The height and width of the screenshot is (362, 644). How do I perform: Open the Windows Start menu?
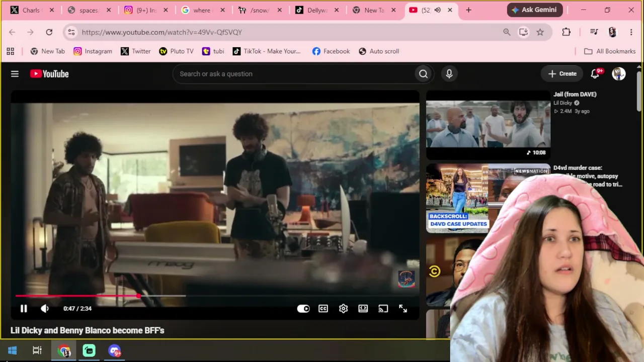[13, 350]
